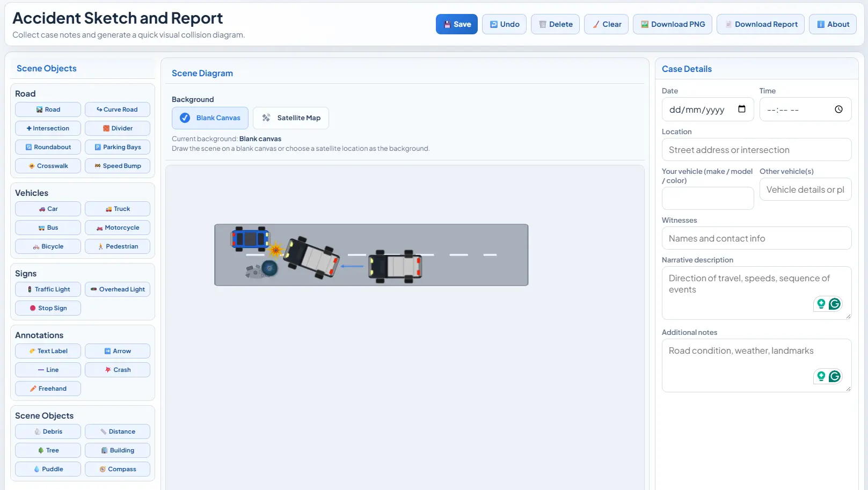Image resolution: width=868 pixels, height=490 pixels.
Task: Insert a Pedestrian figure
Action: coord(117,246)
